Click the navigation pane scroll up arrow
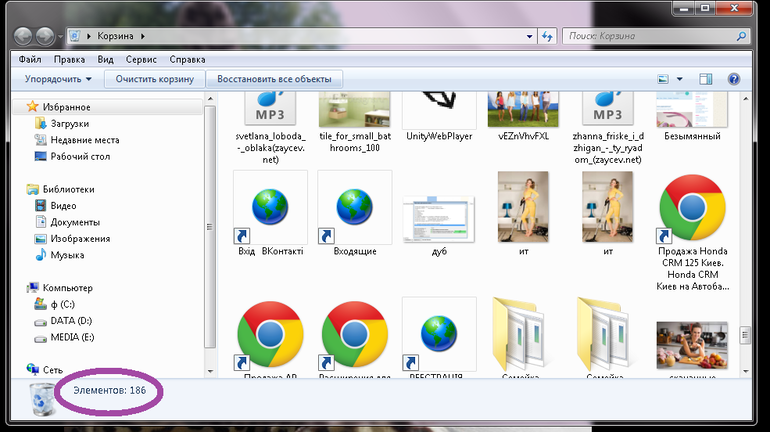 click(210, 99)
